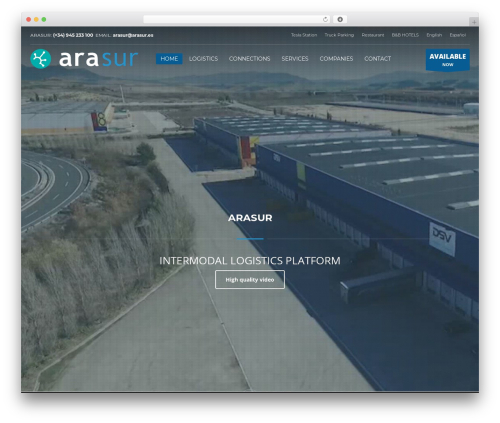Click the Arasur round logo icon

[x=41, y=59]
